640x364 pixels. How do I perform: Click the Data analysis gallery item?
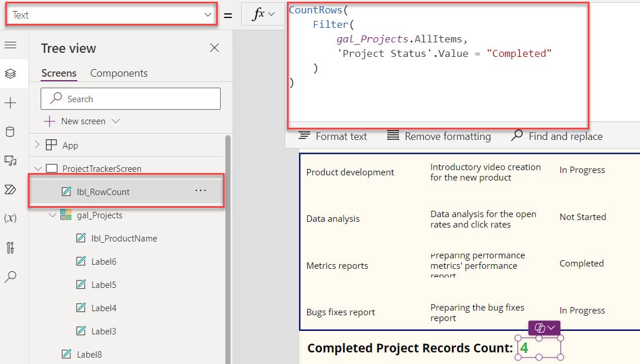(x=333, y=219)
